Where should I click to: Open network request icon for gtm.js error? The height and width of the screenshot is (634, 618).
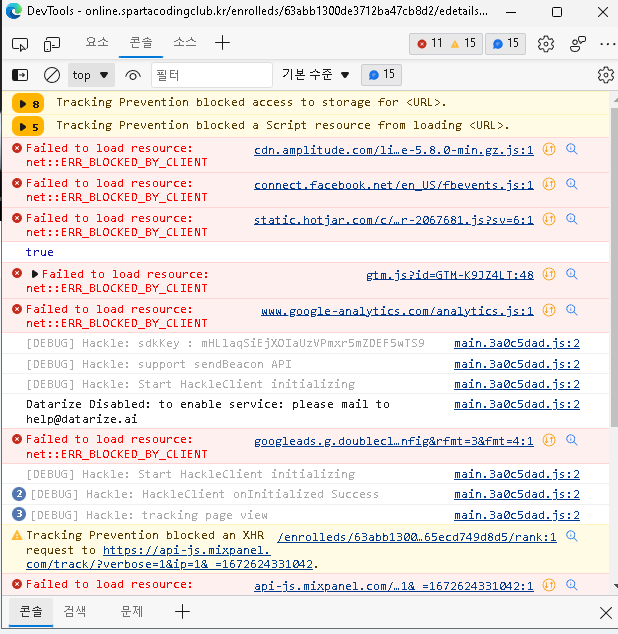(x=549, y=274)
